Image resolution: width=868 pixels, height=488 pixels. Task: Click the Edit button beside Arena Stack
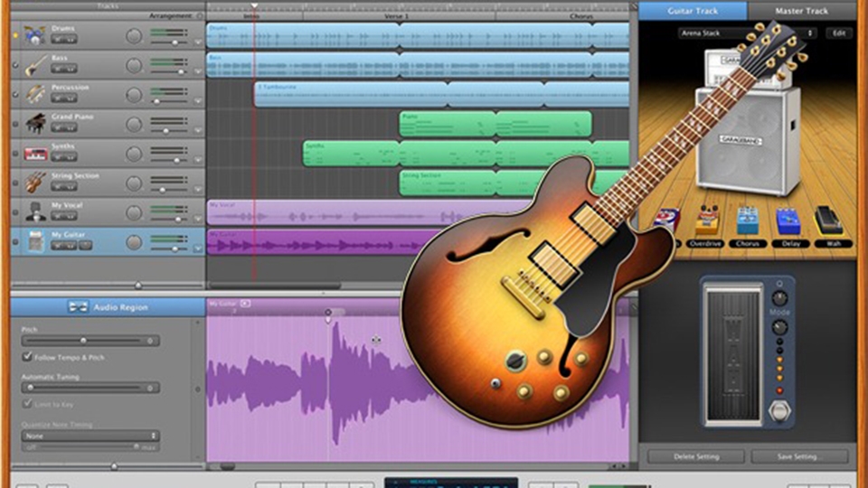point(839,33)
